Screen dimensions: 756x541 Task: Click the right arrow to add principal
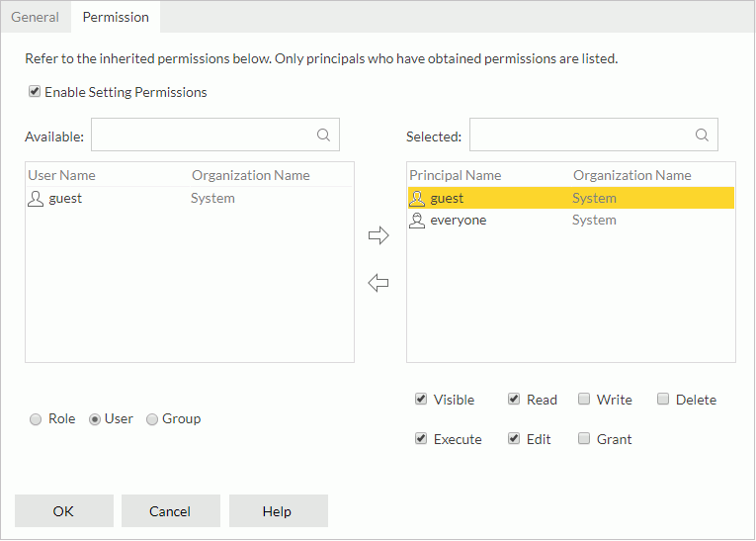(x=378, y=235)
